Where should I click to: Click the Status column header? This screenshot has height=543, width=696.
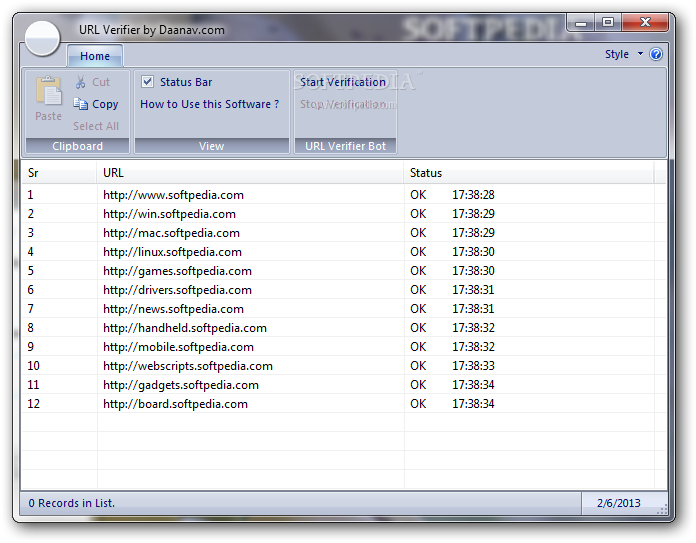point(529,173)
